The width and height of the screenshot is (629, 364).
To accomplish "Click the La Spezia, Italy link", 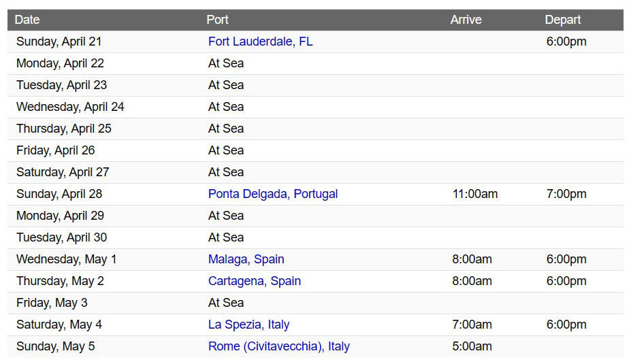I will 248,325.
